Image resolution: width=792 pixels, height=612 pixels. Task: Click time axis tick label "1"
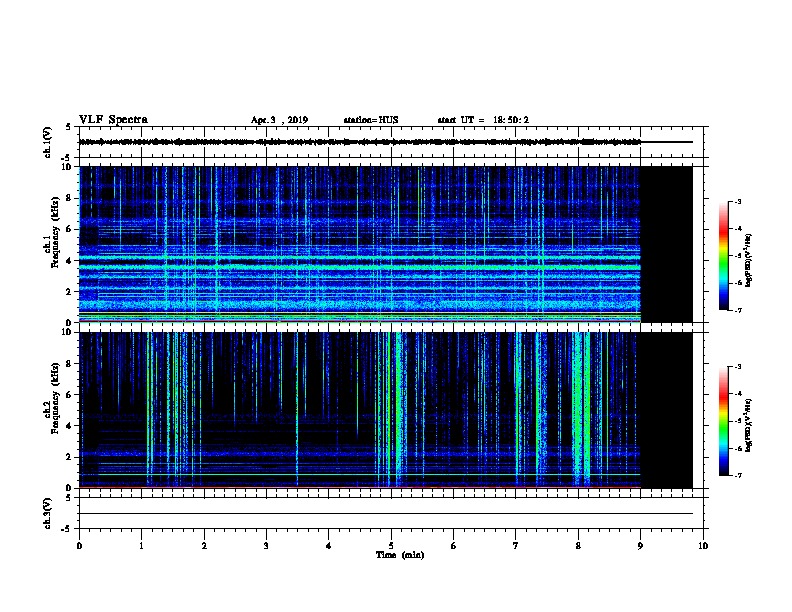click(x=141, y=546)
